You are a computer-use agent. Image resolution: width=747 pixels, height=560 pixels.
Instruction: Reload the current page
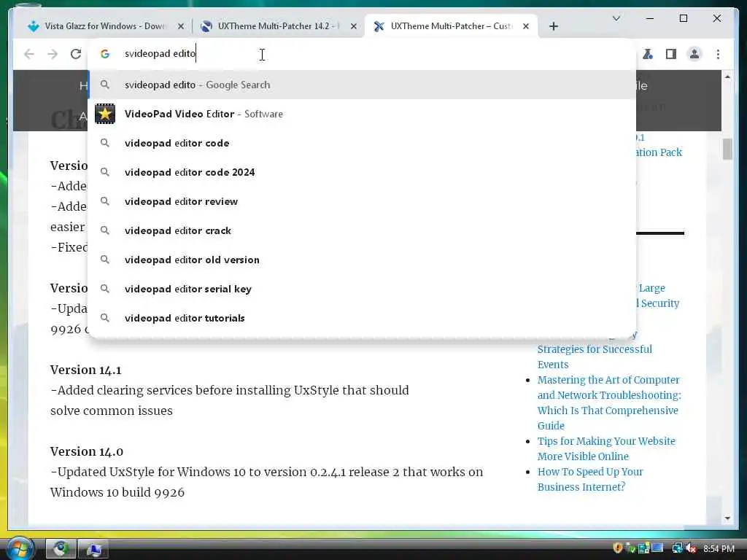76,54
